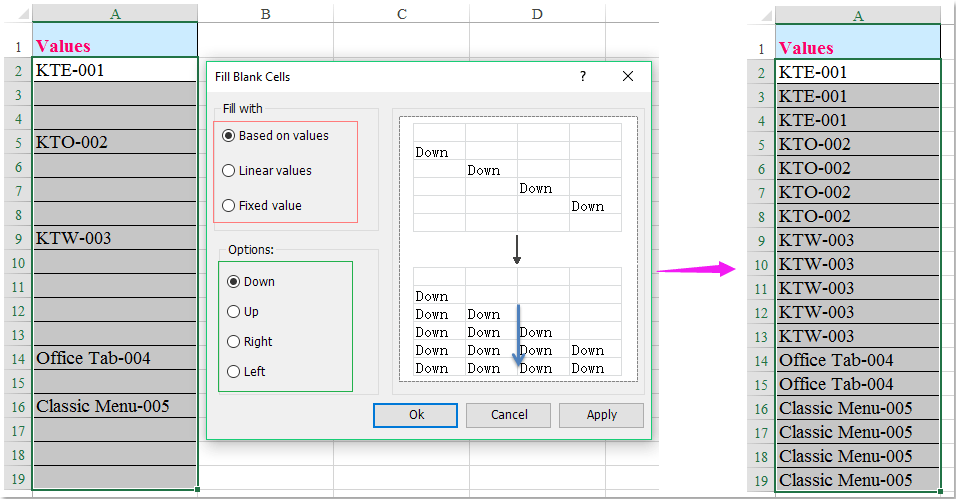The height and width of the screenshot is (499, 956).
Task: Click KTE-001 in right sheet row 3
Action: click(x=858, y=96)
